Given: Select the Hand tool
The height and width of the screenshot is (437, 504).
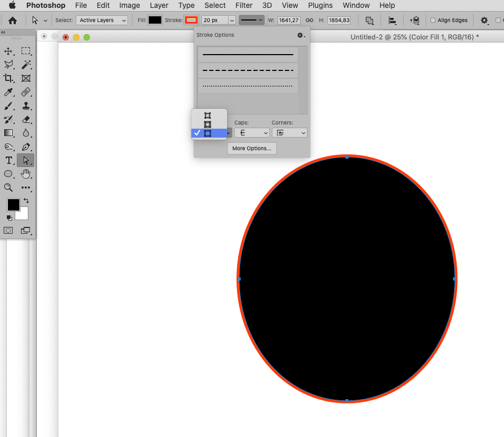Looking at the screenshot, I should click(26, 174).
